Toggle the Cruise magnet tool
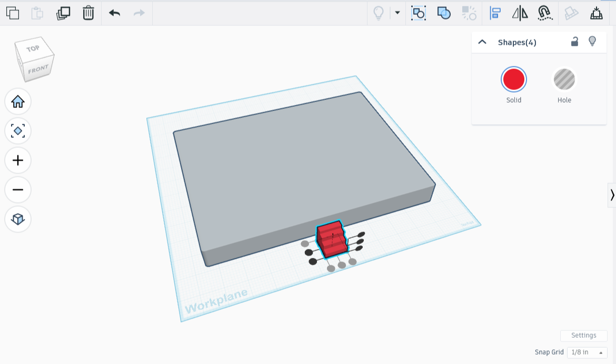Screen dimensions: 616x364 tap(545, 13)
